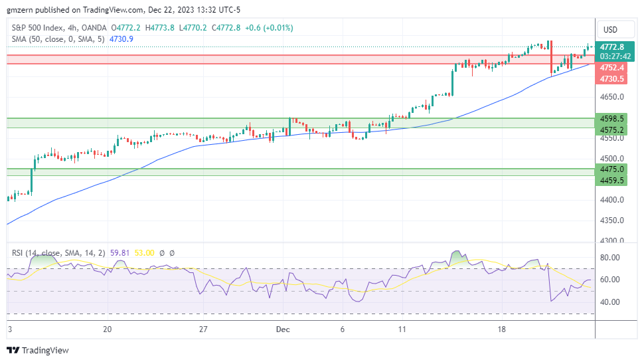Click the publisher line gmzern published on TradingView.com

click(123, 9)
